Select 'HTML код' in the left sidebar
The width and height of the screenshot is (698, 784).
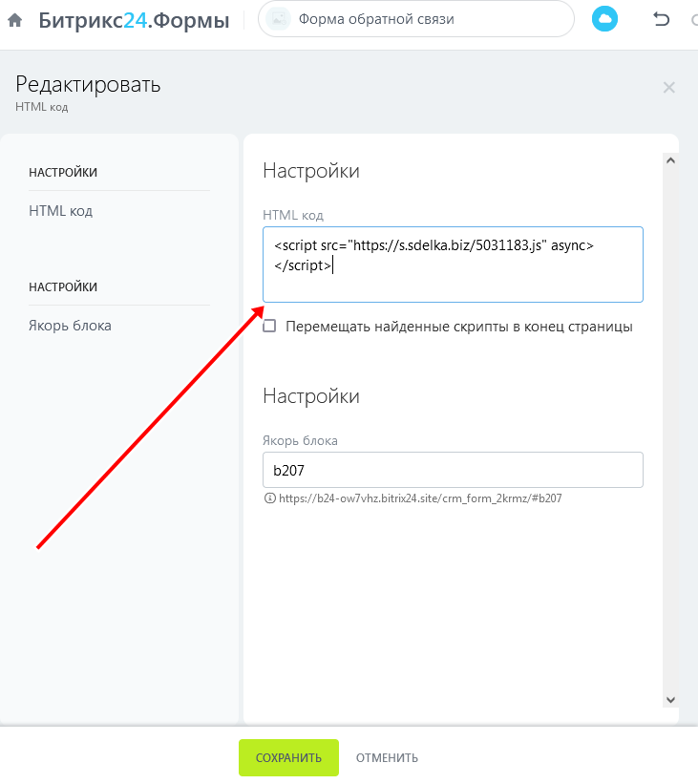61,211
